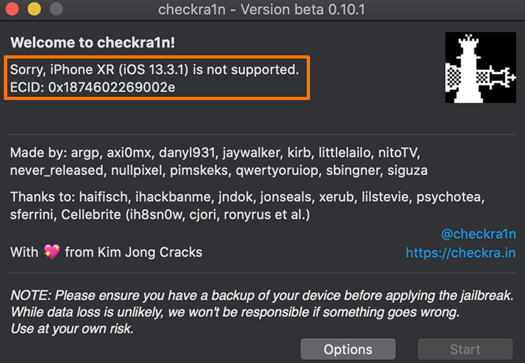This screenshot has width=525, height=363.
Task: Click the sparkling heart emoji
Action: point(52,252)
